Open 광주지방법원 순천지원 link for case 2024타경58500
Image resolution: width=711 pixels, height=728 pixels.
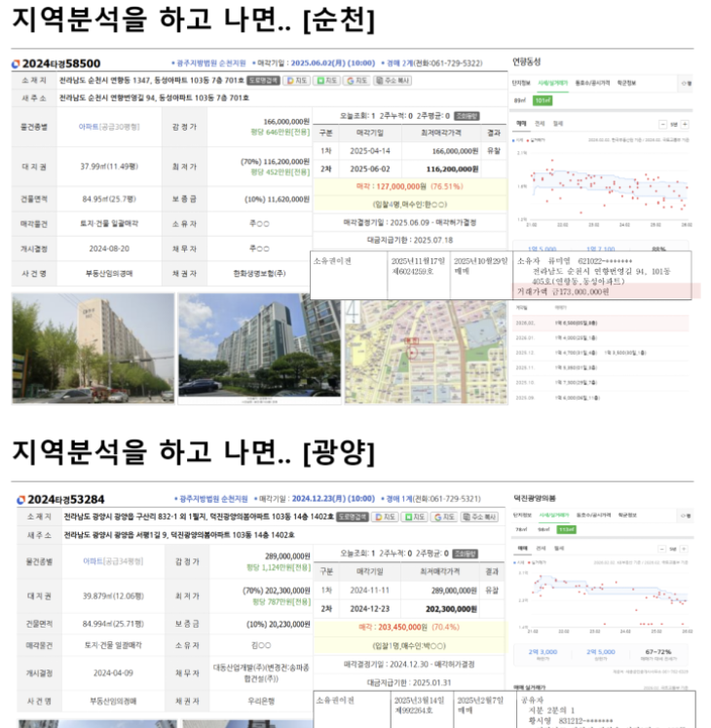pos(210,63)
